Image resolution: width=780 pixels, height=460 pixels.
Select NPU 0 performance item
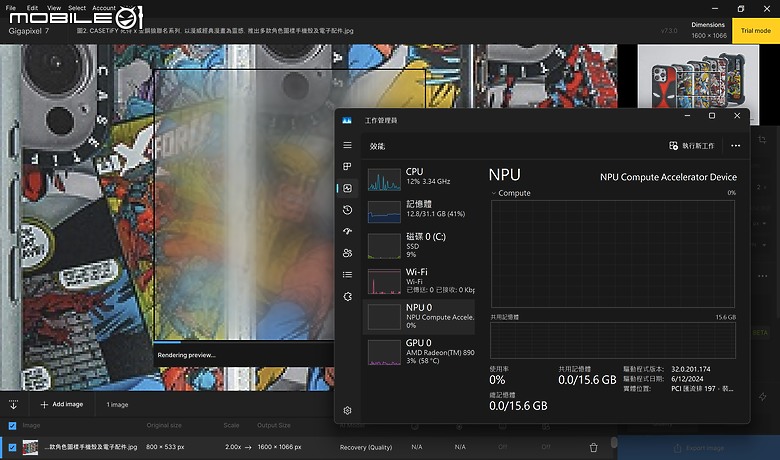419,316
